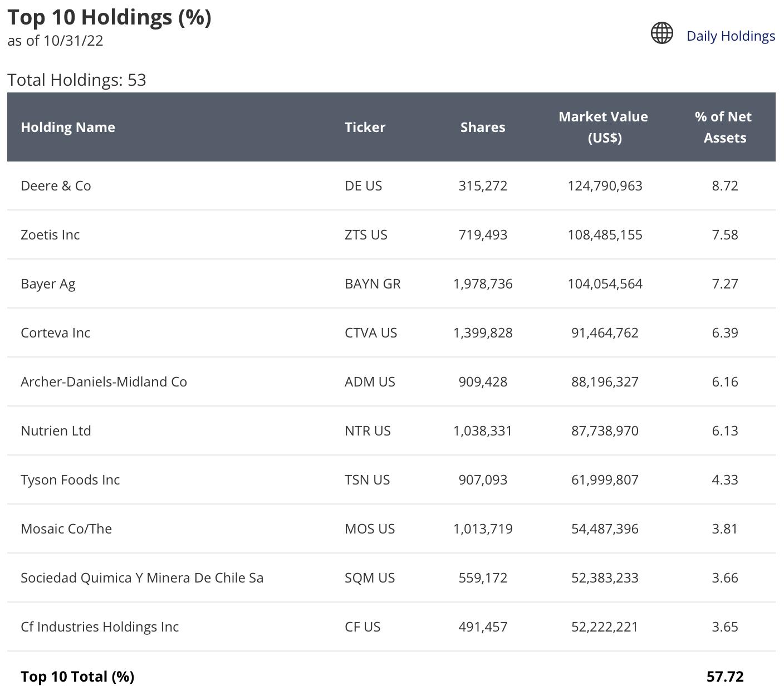The image size is (784, 695).
Task: Click SQM net assets percentage 3.66
Action: tap(725, 577)
